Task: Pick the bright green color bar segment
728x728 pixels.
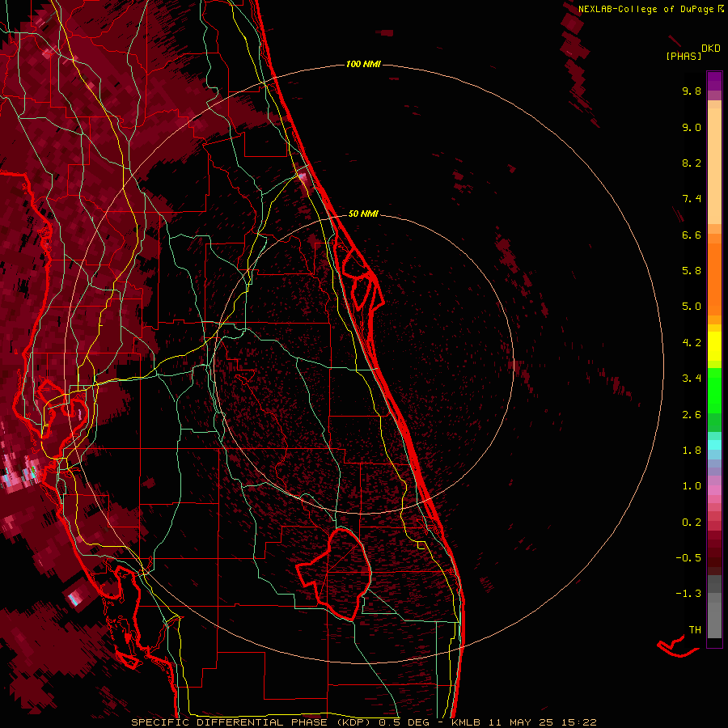Action: click(x=714, y=389)
